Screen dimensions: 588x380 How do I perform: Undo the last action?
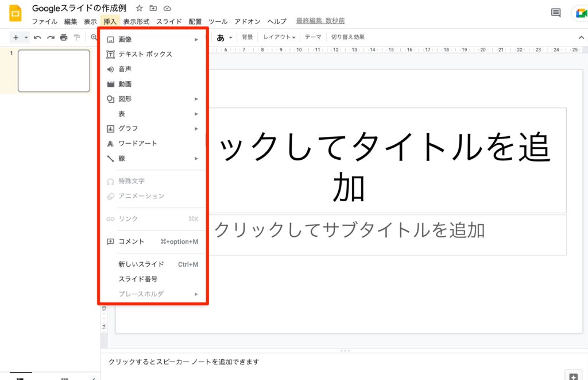pyautogui.click(x=37, y=37)
